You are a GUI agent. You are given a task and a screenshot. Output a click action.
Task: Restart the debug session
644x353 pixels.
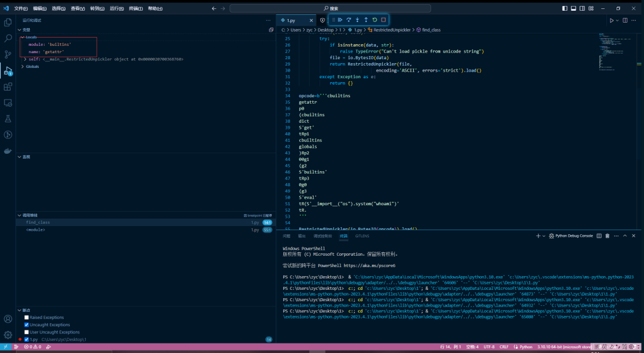[374, 20]
